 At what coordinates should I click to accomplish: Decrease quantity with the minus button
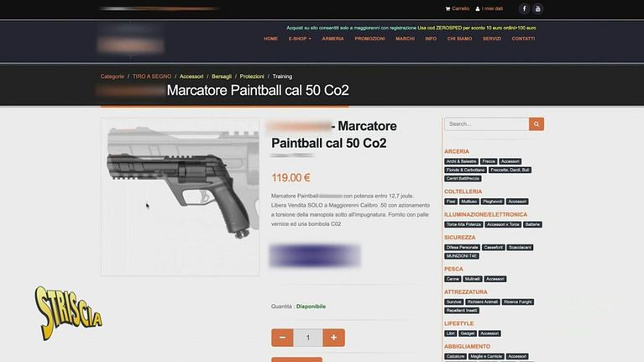click(x=282, y=338)
